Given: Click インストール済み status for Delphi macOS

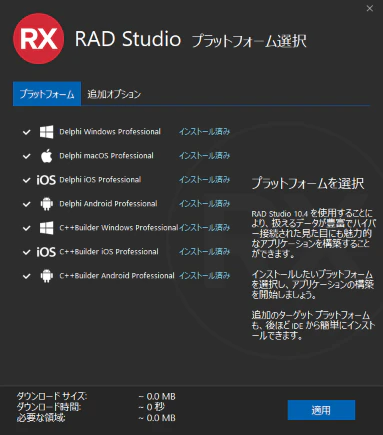Looking at the screenshot, I should (x=204, y=156).
